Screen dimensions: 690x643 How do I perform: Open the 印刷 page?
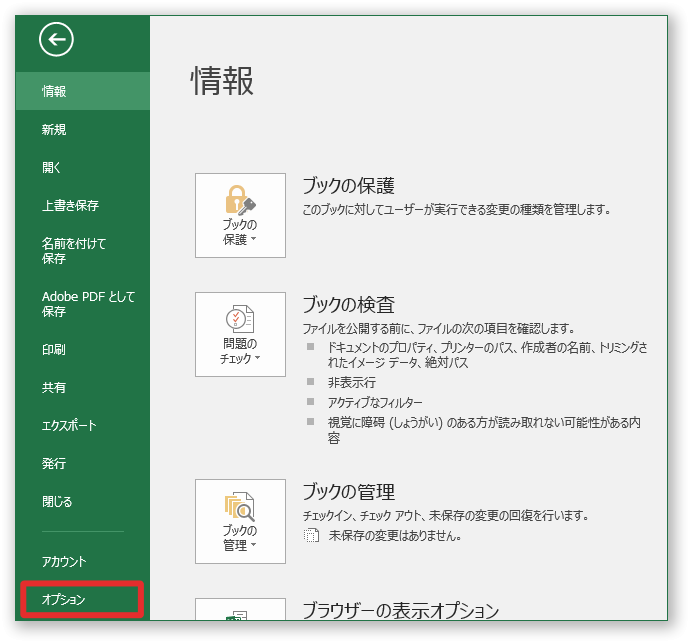[83, 349]
